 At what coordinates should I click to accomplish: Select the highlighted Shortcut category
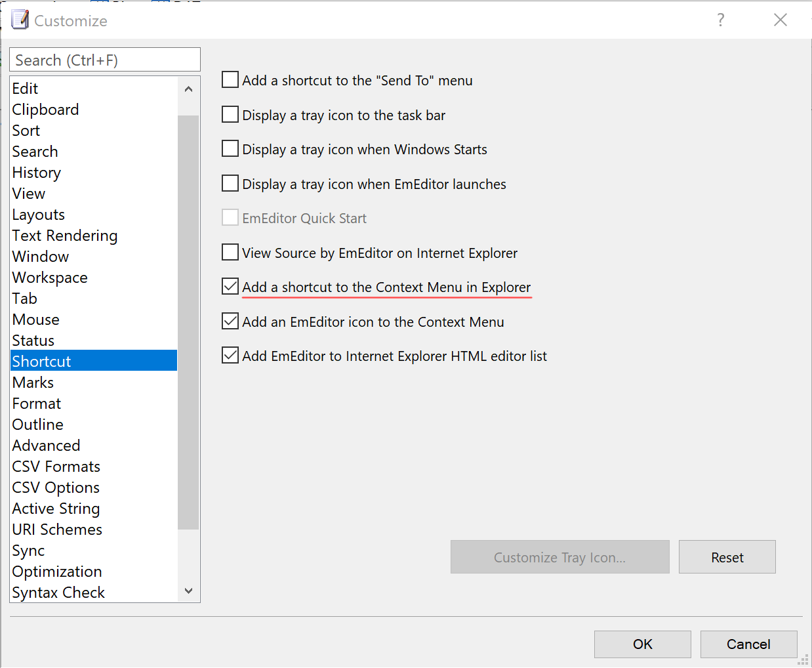(x=94, y=362)
